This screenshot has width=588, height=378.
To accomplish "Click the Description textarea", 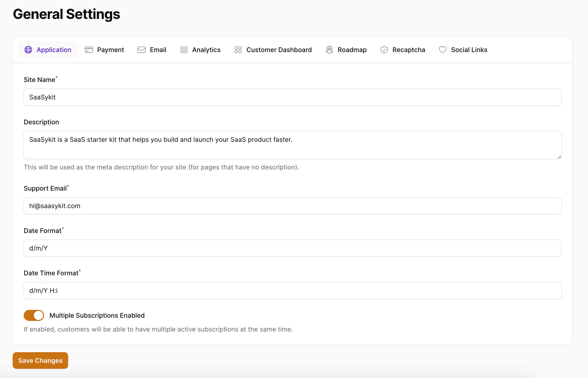I will coord(293,145).
